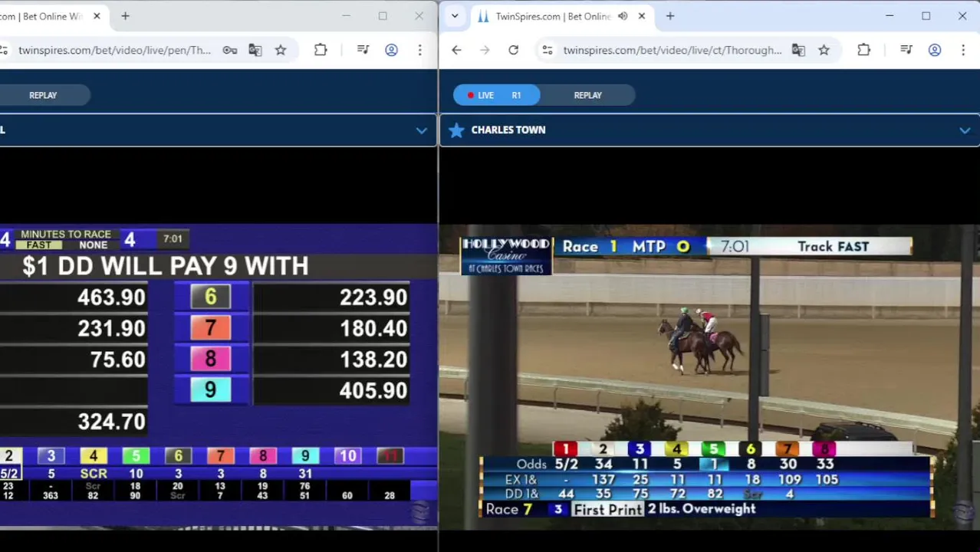
Task: Expand the track dropdown in left window
Action: (x=421, y=130)
